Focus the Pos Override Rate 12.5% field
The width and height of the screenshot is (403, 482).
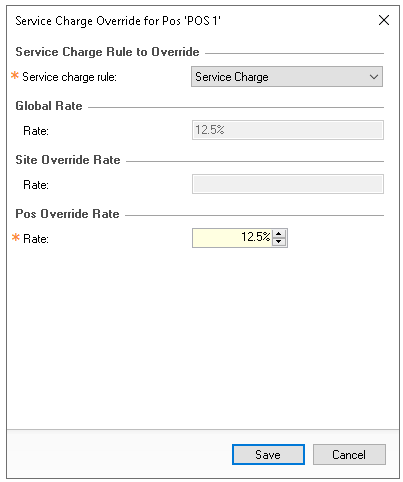[x=232, y=238]
